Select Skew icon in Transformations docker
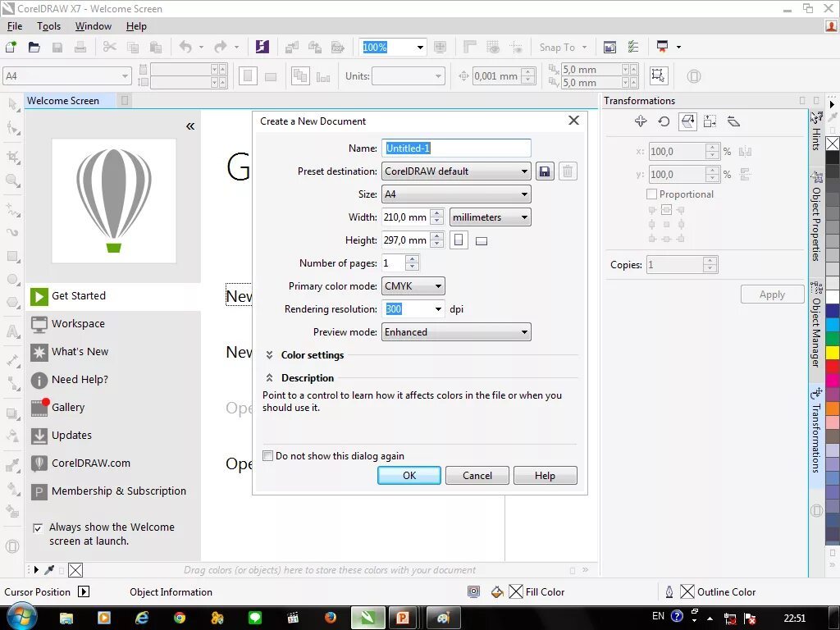 click(733, 121)
